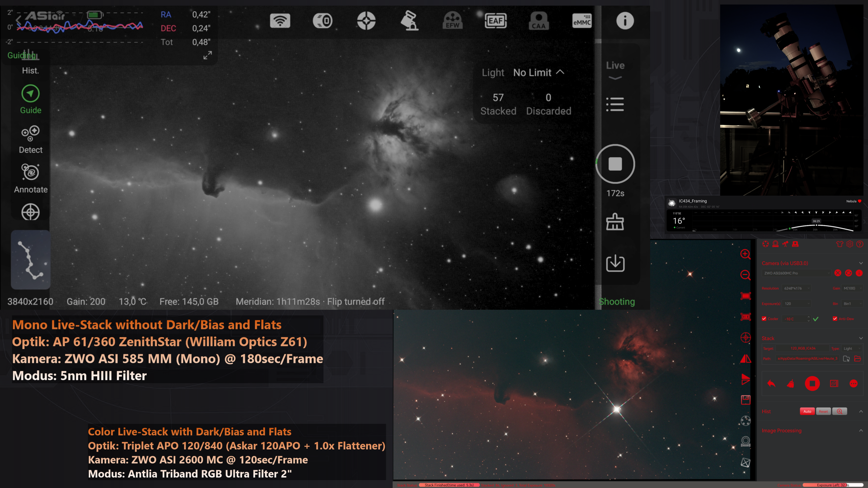Toggle the Anti-Dew checkbox

tap(835, 319)
